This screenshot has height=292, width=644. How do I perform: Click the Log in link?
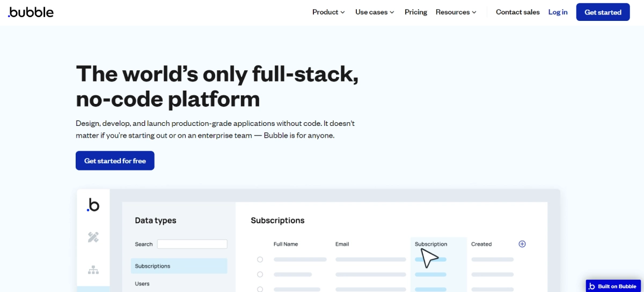[x=558, y=12]
